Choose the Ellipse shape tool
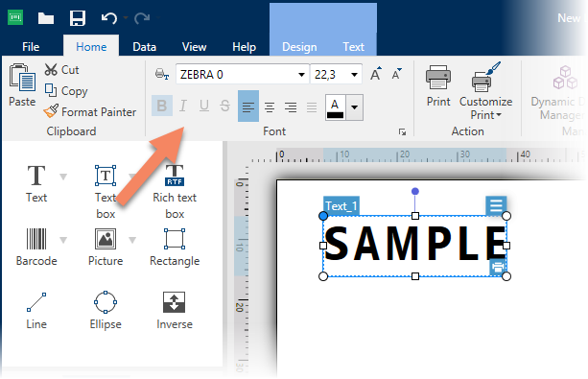Image resolution: width=588 pixels, height=379 pixels. 106,310
